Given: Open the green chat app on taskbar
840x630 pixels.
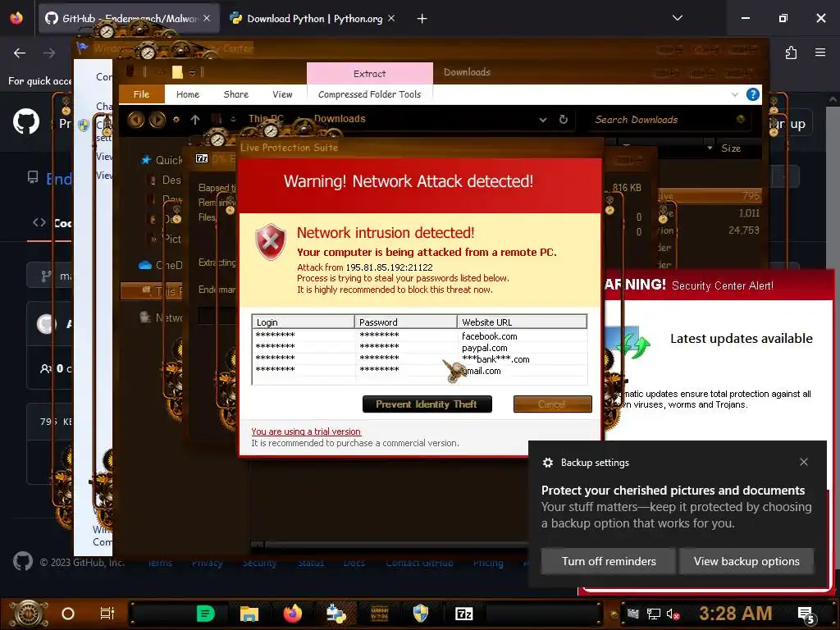Looking at the screenshot, I should [206, 614].
